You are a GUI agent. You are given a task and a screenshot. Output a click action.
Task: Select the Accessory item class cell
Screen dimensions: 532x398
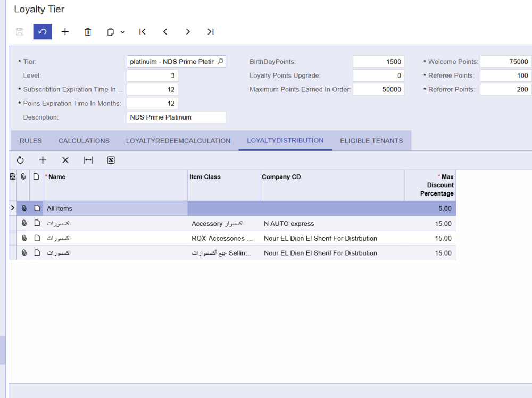tap(223, 223)
